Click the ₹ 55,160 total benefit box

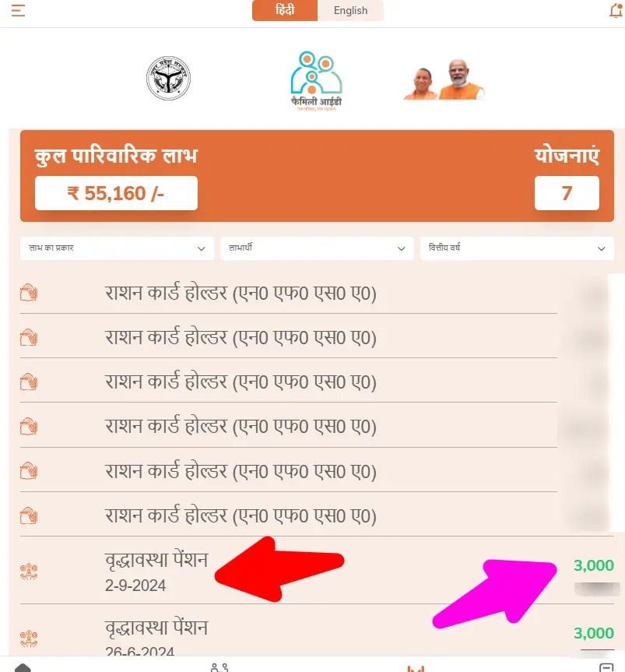click(116, 193)
